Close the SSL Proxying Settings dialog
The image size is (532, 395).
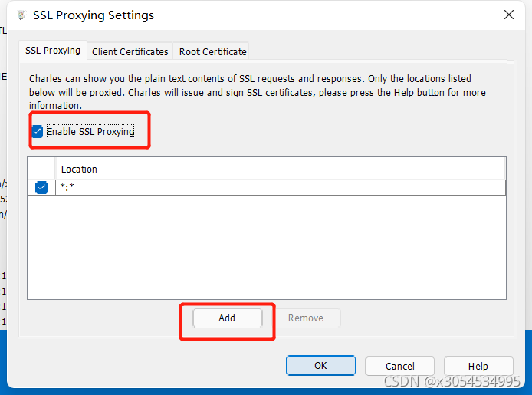click(508, 15)
